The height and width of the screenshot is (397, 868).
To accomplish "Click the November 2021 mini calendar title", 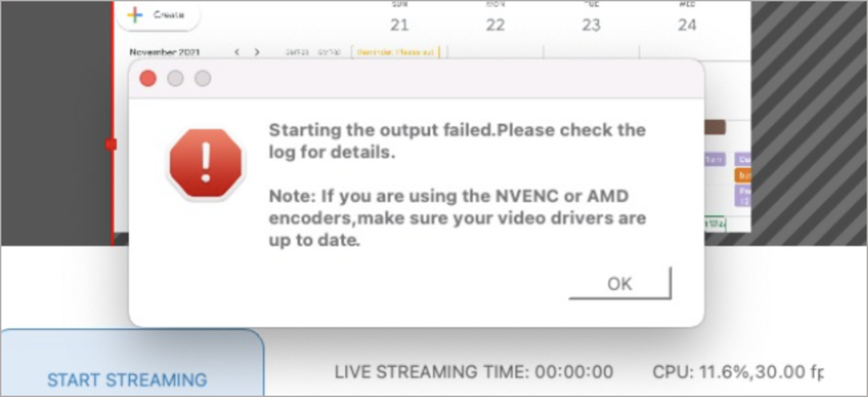I will 164,52.
